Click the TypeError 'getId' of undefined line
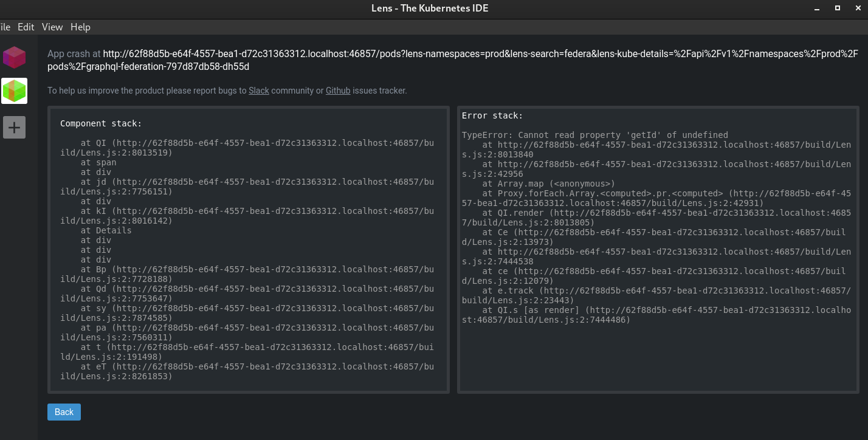 pos(595,135)
